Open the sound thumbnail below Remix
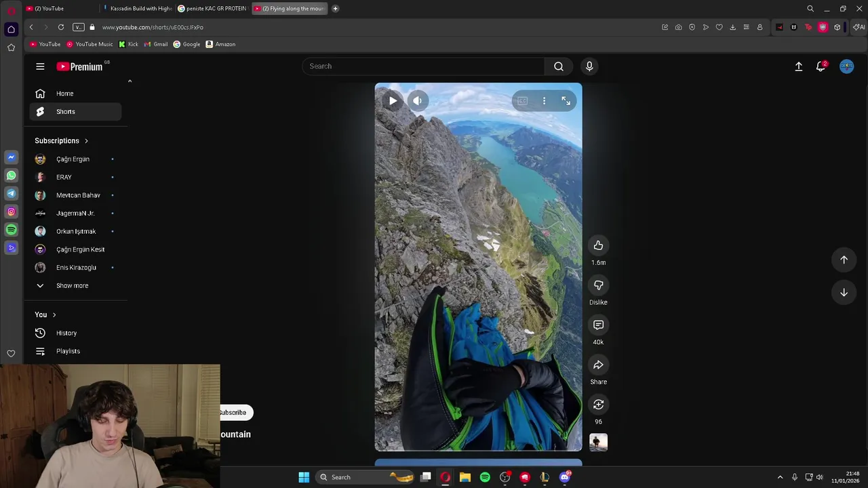868x488 pixels. (x=598, y=442)
